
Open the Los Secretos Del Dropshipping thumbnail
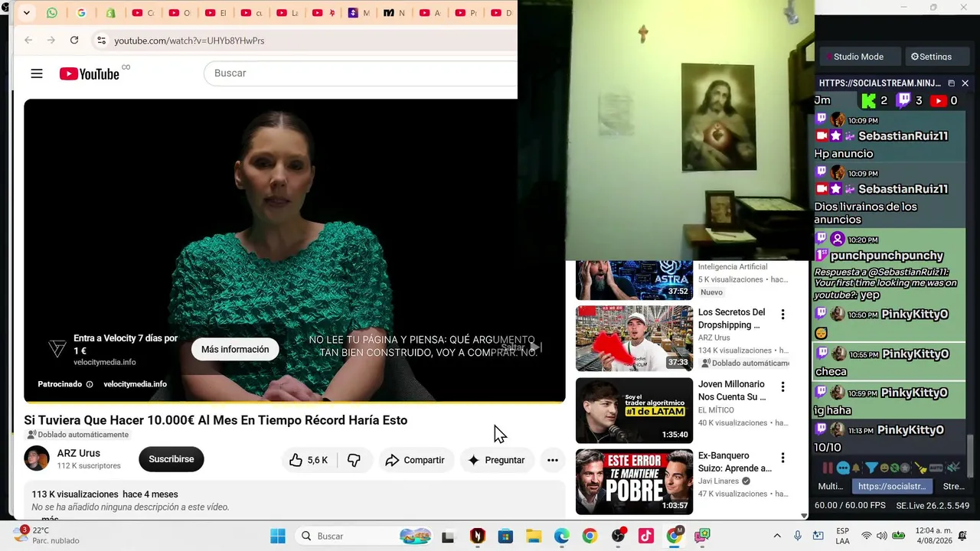coord(634,338)
